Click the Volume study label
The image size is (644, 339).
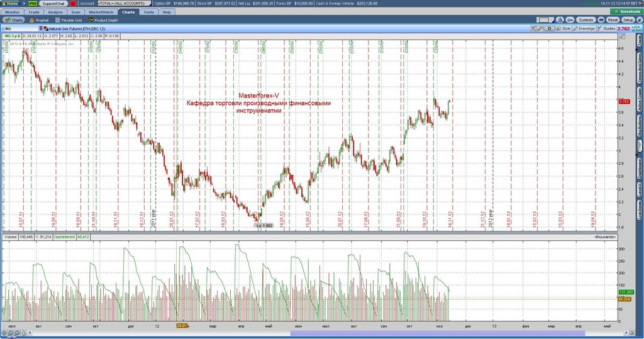(x=11, y=236)
